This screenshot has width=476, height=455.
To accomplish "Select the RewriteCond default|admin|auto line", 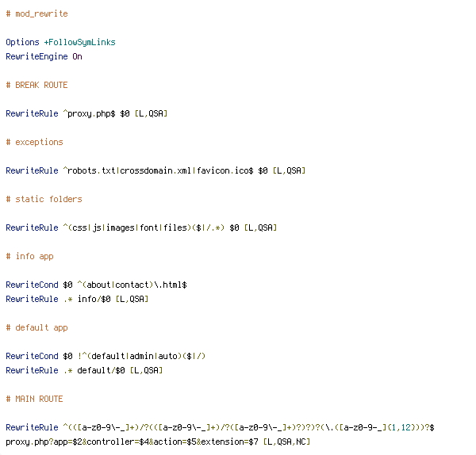I will point(106,356).
